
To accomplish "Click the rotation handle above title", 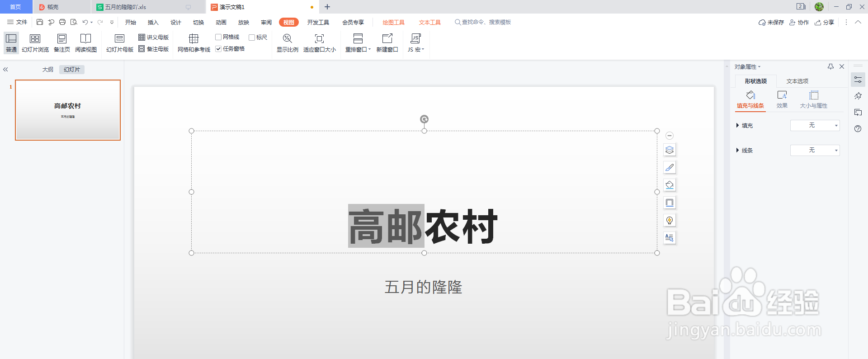I will (x=424, y=119).
